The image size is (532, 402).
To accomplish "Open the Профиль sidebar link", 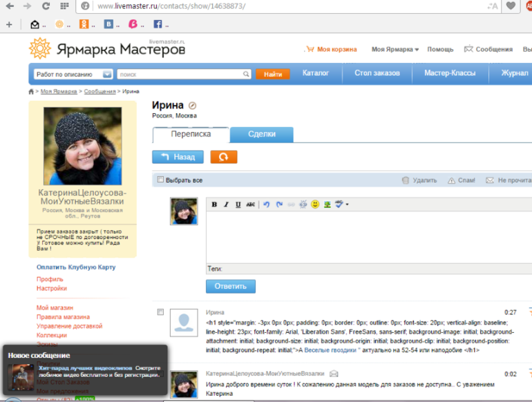I will tap(50, 279).
